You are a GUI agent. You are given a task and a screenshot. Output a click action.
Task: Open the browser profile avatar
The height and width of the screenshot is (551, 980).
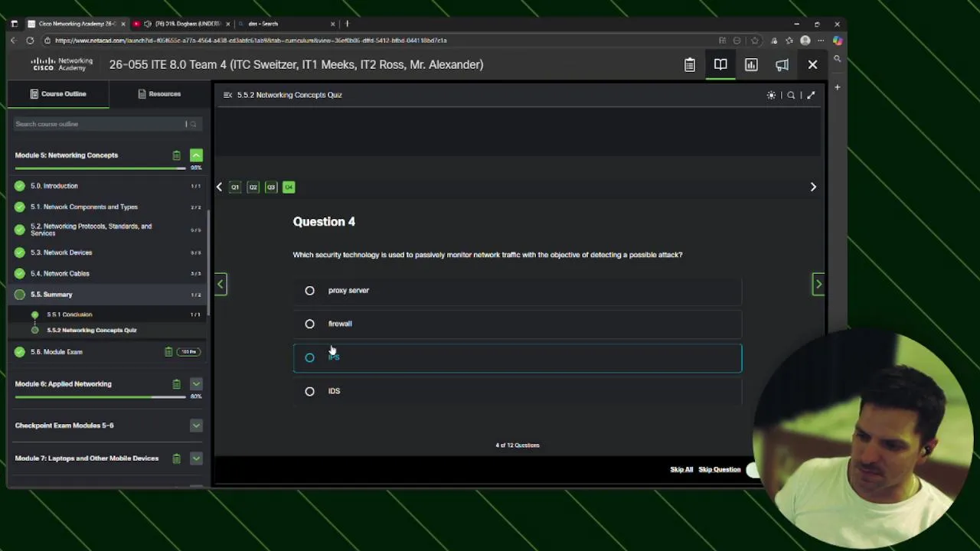805,41
